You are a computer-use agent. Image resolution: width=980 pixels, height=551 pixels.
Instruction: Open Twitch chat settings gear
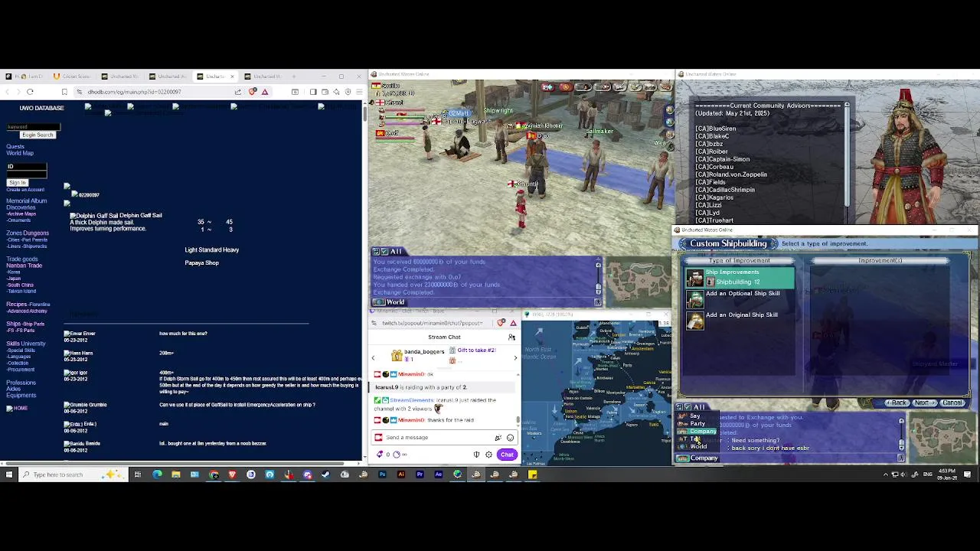point(488,455)
